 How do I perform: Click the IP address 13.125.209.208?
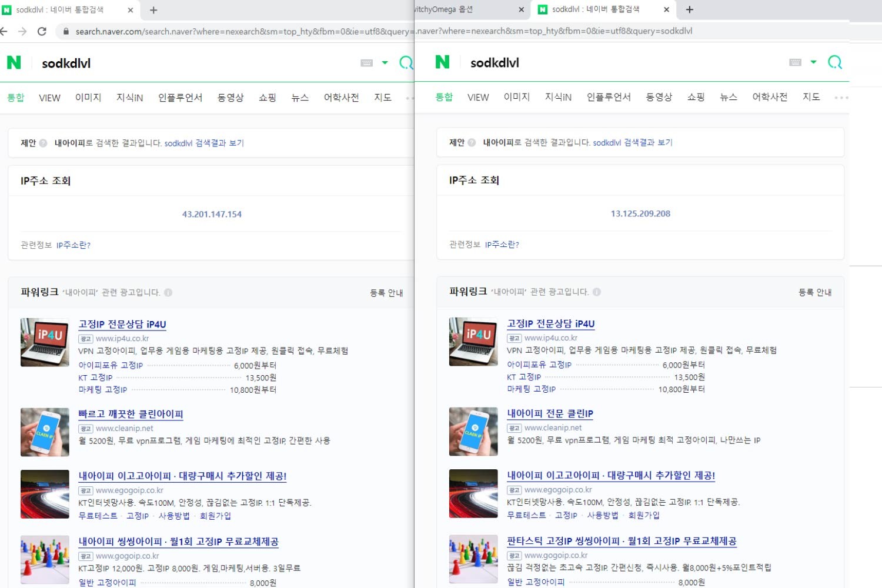click(x=640, y=214)
